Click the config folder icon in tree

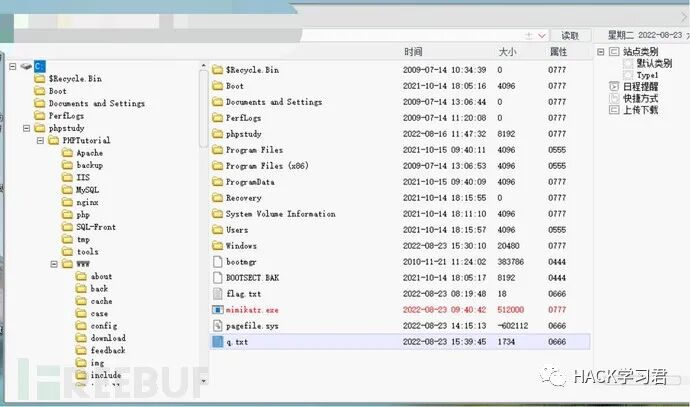pos(81,326)
